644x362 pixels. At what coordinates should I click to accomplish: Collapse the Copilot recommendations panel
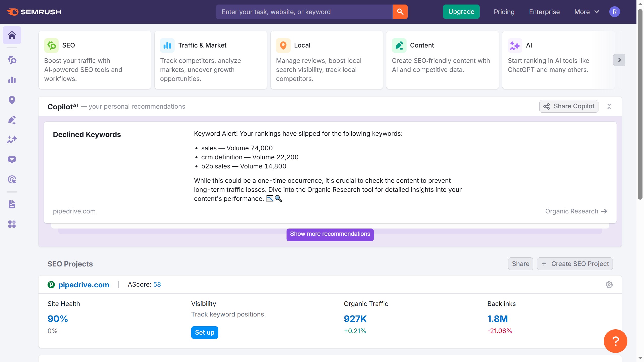[x=609, y=106]
